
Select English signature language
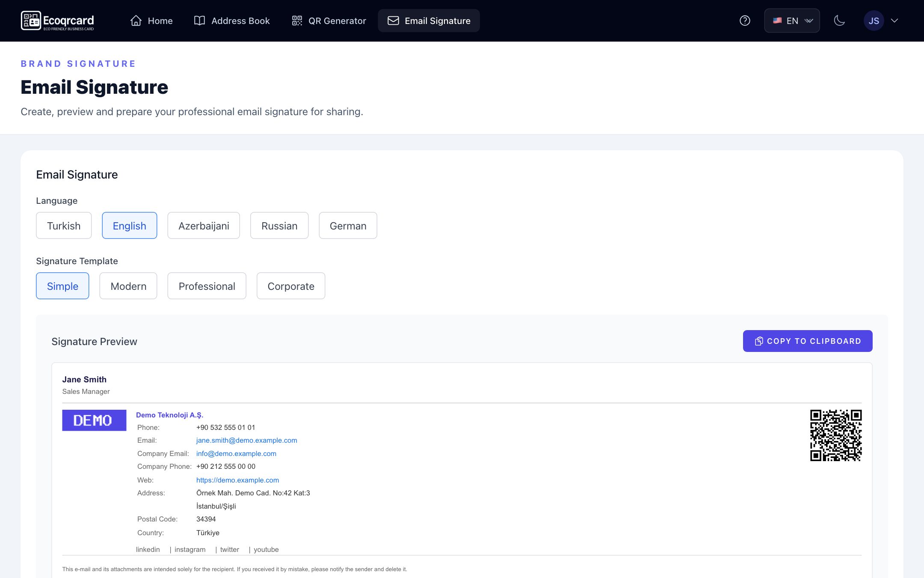point(130,226)
